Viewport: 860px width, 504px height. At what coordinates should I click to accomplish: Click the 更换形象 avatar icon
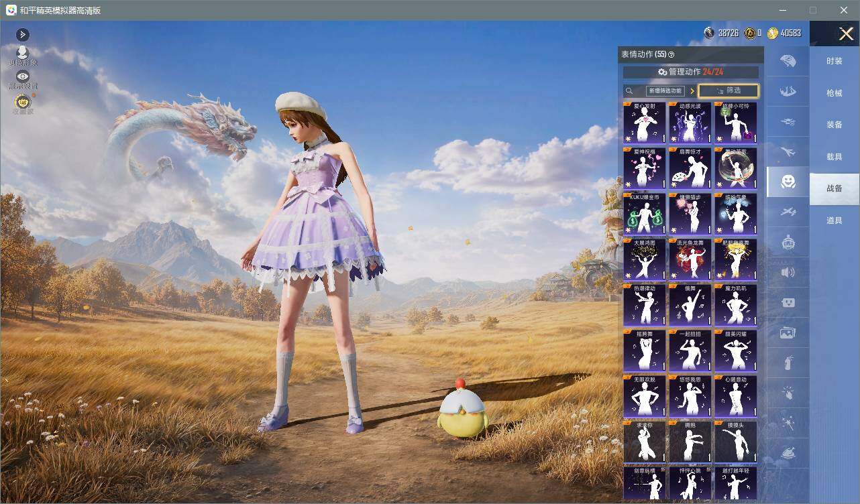point(23,54)
